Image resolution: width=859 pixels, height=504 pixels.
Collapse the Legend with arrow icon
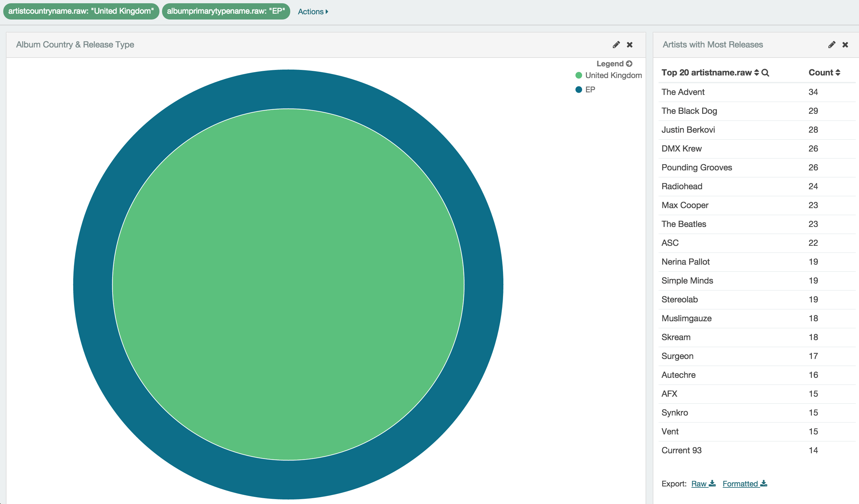click(629, 64)
